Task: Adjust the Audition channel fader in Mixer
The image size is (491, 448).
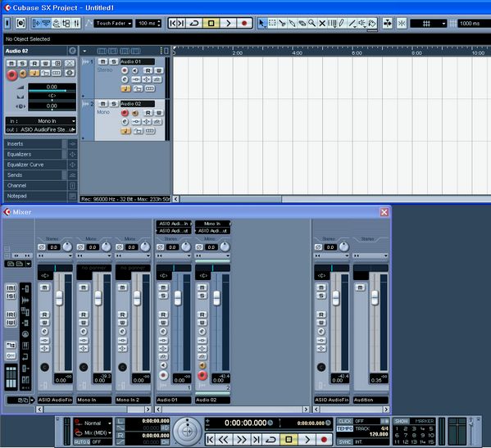Action: 375,297
